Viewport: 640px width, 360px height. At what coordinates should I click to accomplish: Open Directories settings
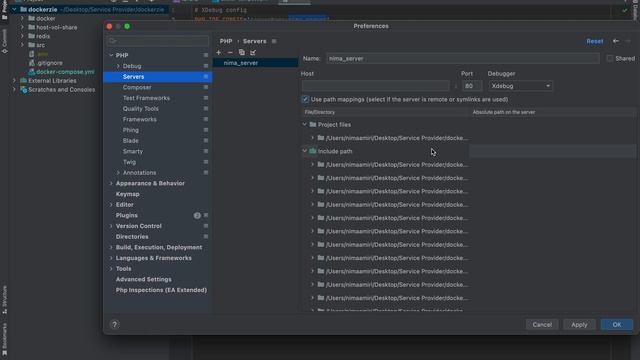[132, 237]
